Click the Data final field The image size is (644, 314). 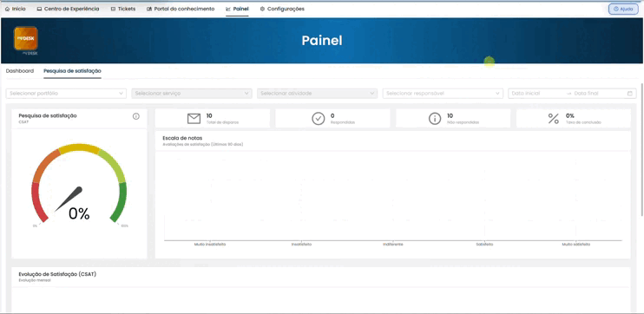tap(598, 94)
